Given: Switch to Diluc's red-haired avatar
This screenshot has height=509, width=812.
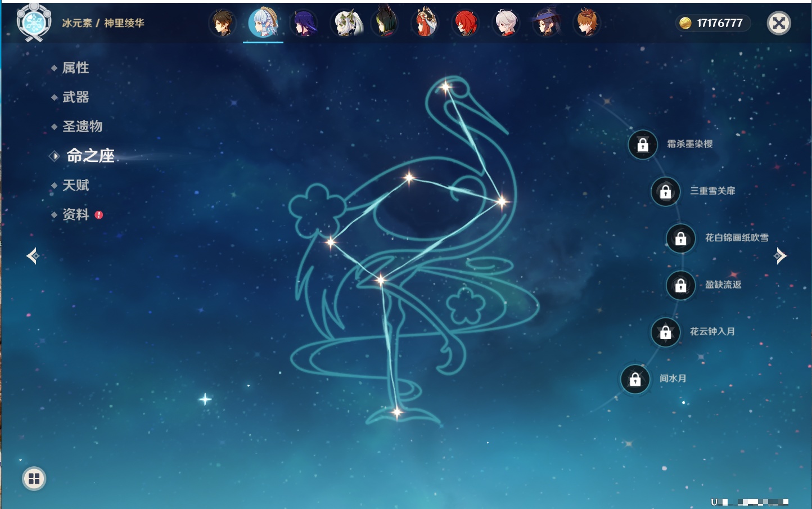Looking at the screenshot, I should tap(466, 23).
